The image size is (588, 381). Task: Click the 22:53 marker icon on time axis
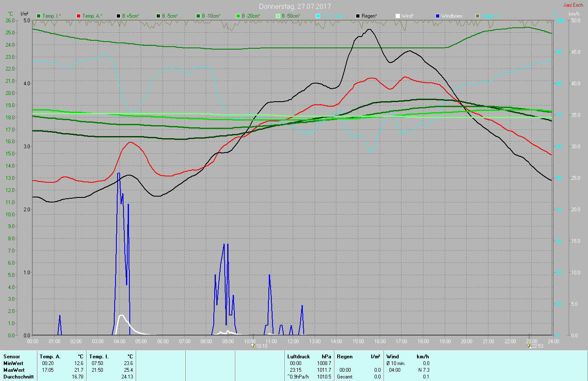coord(530,346)
